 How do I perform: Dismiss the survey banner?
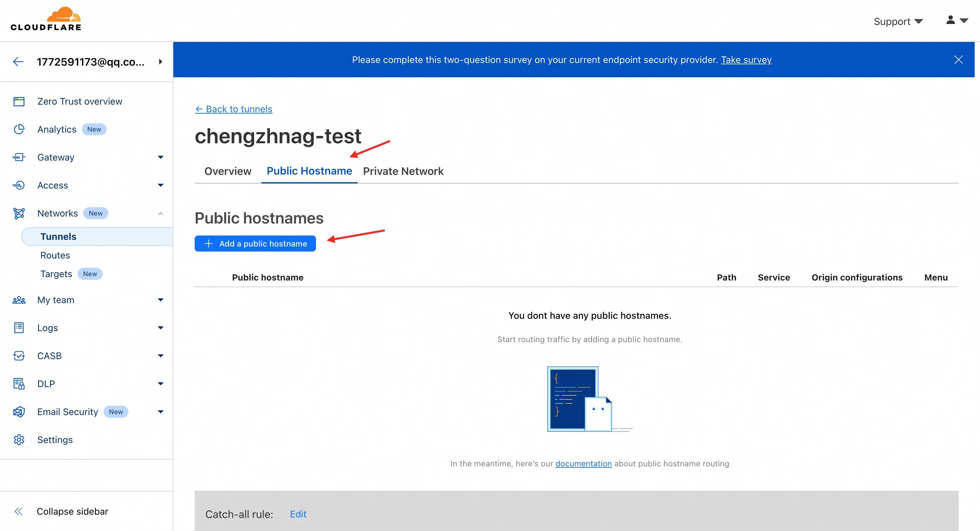pos(958,60)
